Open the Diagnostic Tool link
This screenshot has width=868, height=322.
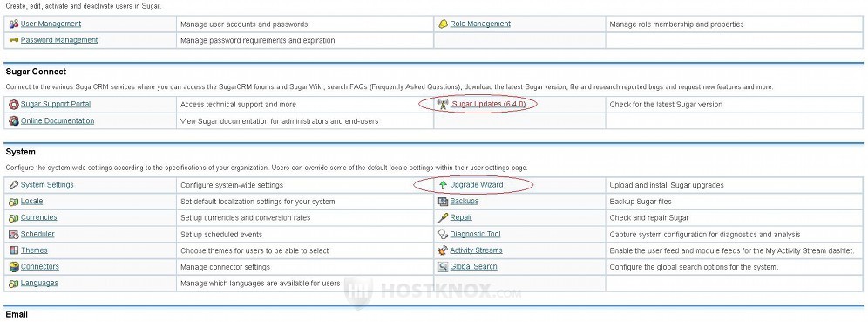pyautogui.click(x=475, y=234)
